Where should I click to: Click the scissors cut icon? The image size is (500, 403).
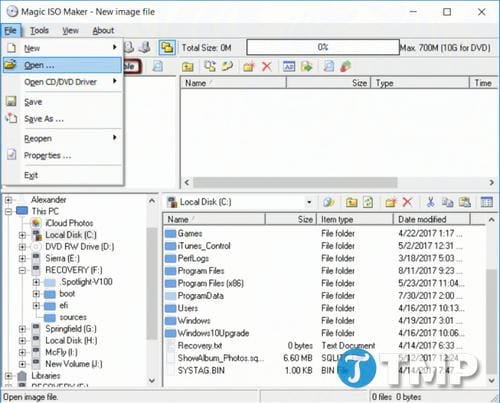pos(430,202)
